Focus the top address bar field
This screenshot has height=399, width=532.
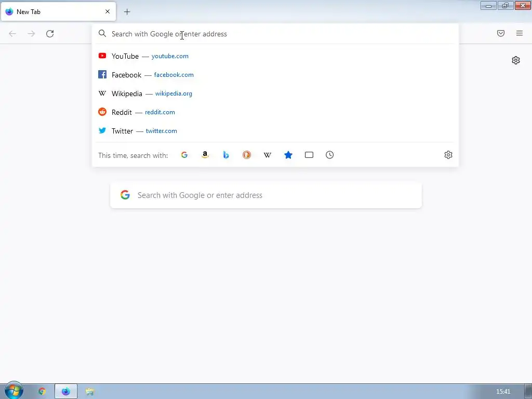[275, 34]
